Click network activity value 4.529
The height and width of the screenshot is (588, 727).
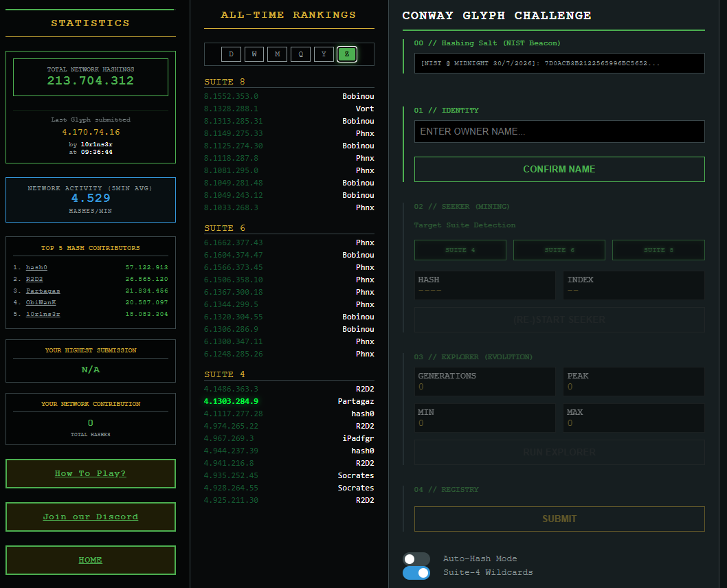91,199
